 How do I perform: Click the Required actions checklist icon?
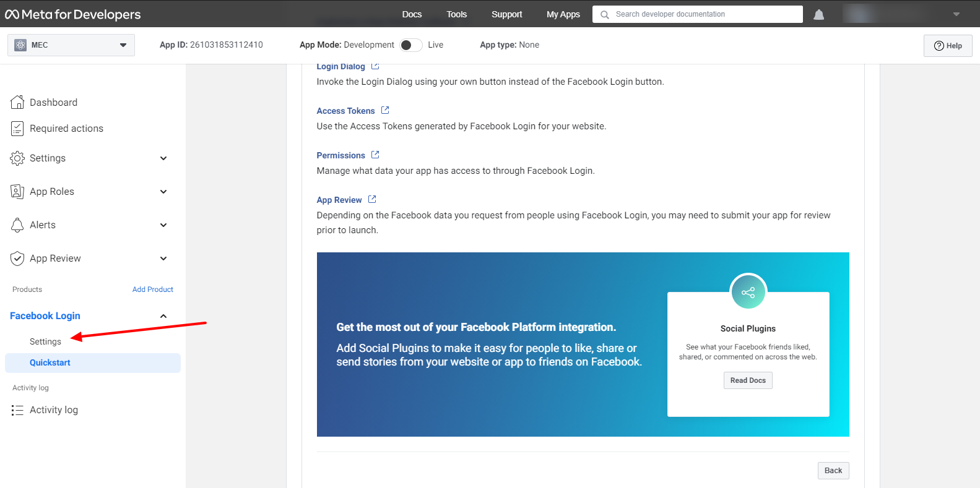[x=17, y=129]
